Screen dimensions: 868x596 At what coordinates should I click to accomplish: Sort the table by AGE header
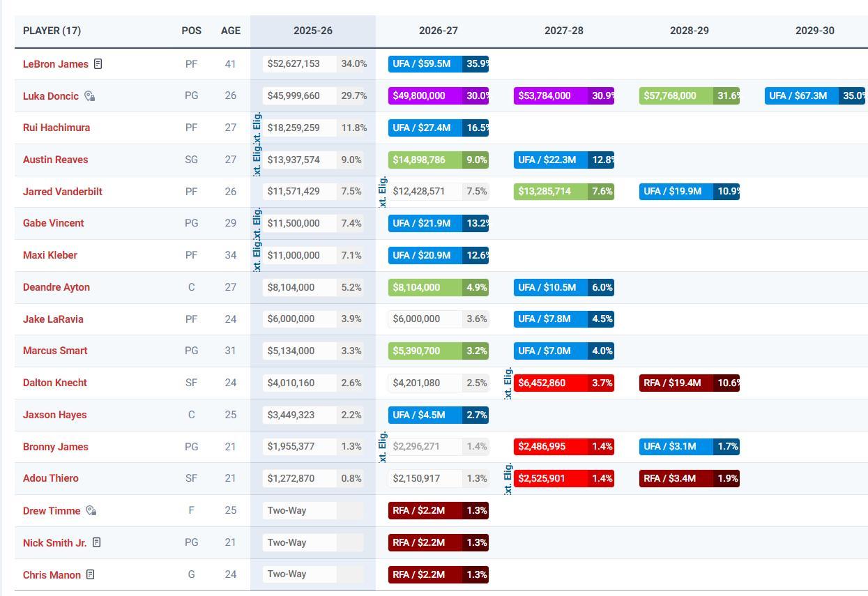[230, 31]
